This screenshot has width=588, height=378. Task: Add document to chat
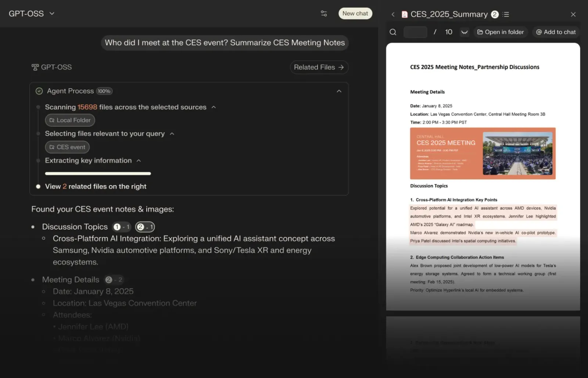coord(556,32)
